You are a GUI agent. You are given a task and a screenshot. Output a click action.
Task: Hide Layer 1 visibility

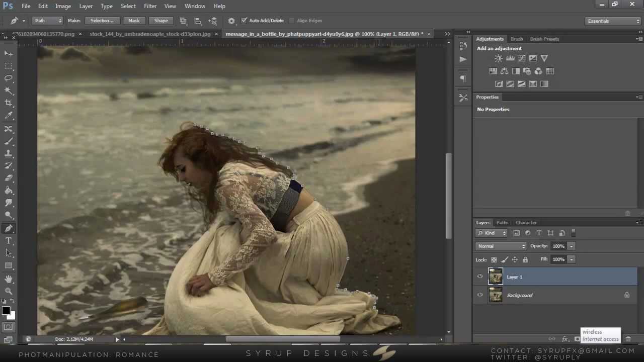(x=479, y=277)
